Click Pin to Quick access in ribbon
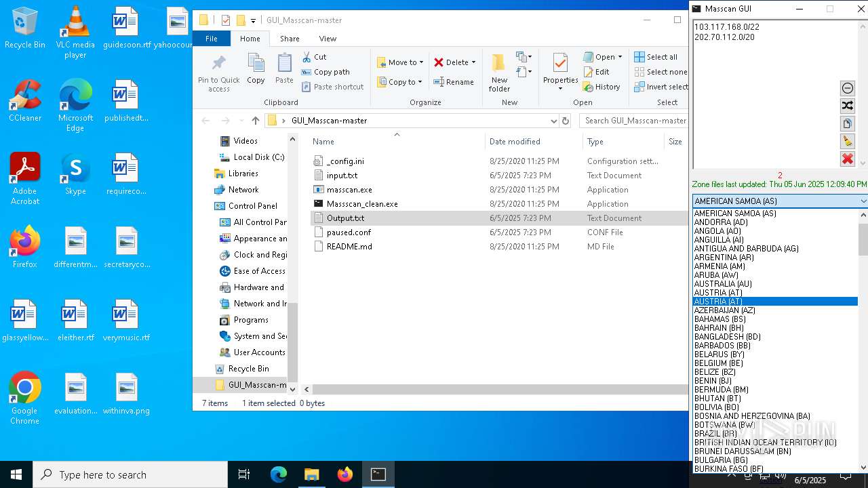 [218, 74]
